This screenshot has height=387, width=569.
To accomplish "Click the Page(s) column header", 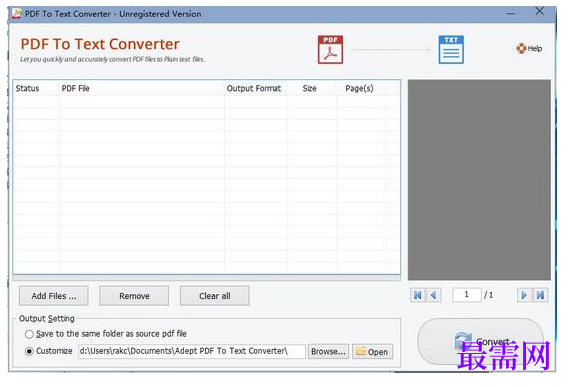I will coord(361,88).
